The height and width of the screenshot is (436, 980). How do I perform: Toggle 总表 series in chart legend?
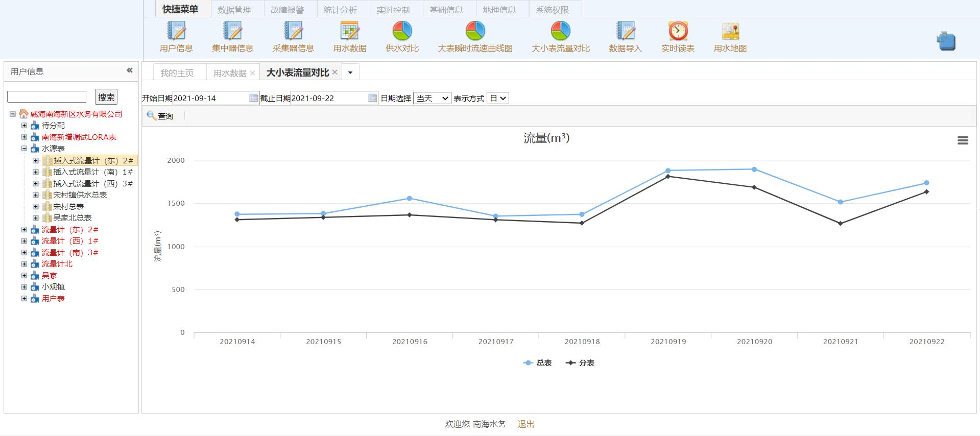(x=538, y=363)
